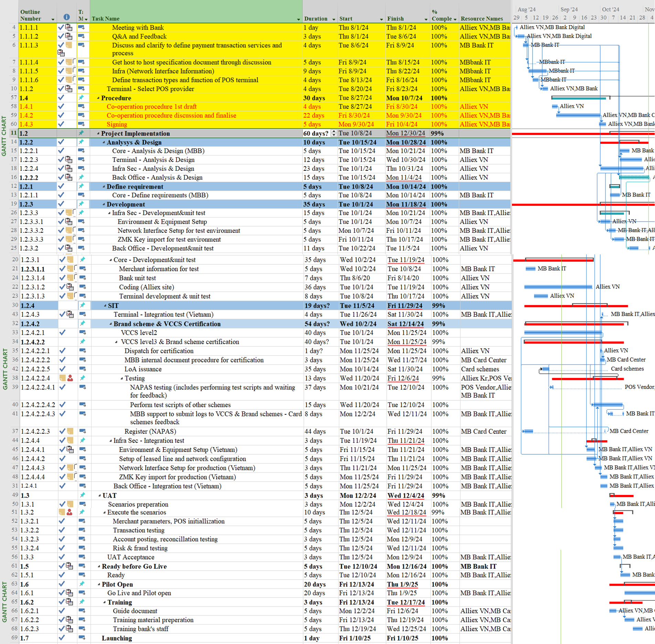Click the Gantt bar for Co-operation procedure 1st draft
Image resolution: width=655 pixels, height=644 pixels.
(x=555, y=106)
